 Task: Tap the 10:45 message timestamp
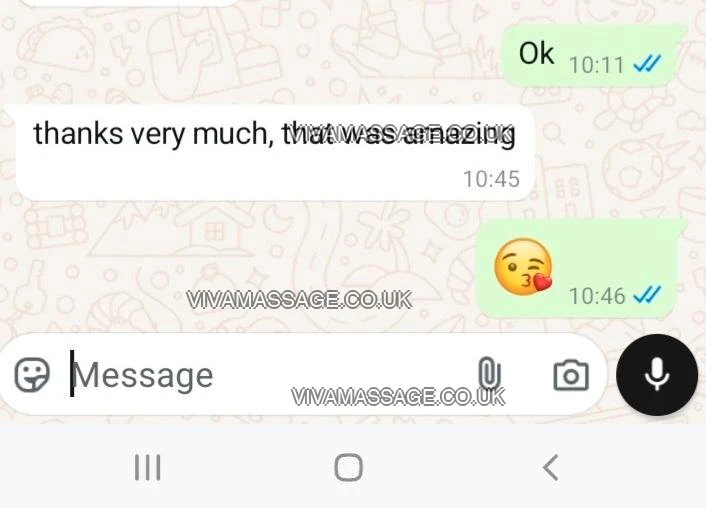coord(492,179)
